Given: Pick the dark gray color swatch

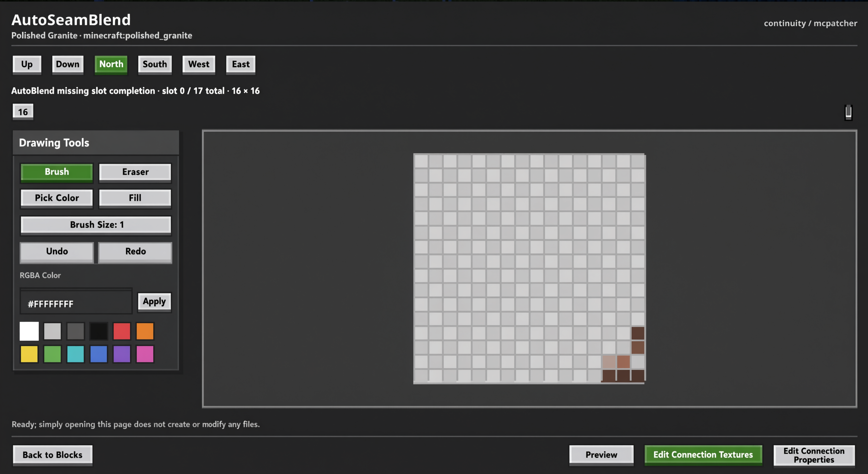Looking at the screenshot, I should tap(75, 331).
